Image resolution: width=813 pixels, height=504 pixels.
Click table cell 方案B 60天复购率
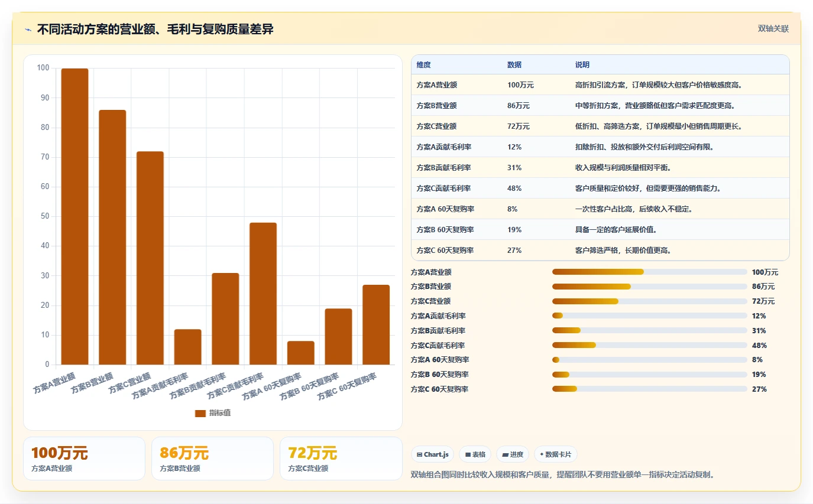click(445, 230)
